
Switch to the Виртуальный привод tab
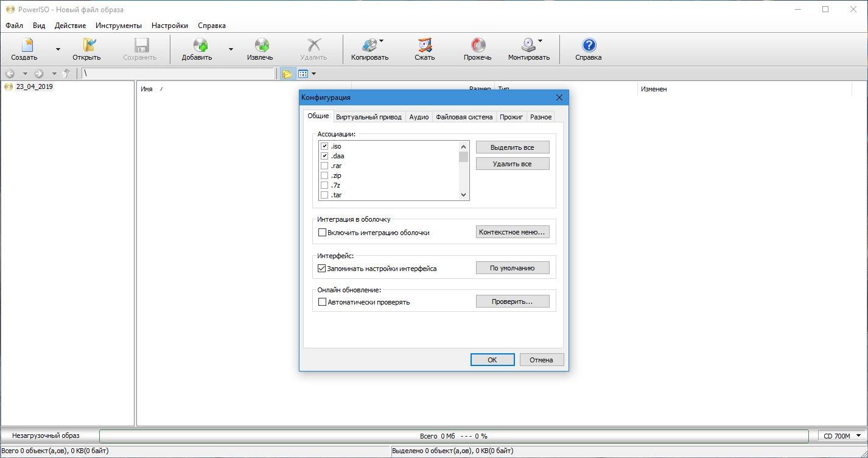(369, 117)
